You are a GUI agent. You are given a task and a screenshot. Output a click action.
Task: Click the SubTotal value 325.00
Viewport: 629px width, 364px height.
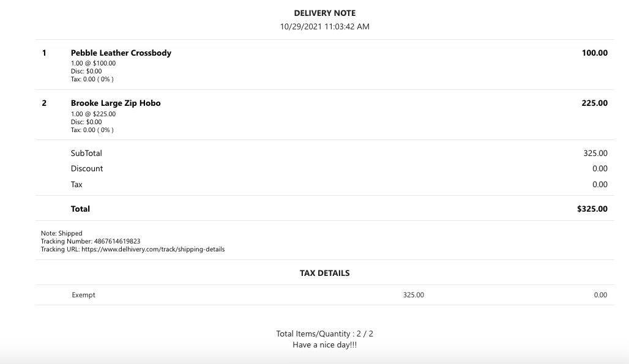pos(595,153)
